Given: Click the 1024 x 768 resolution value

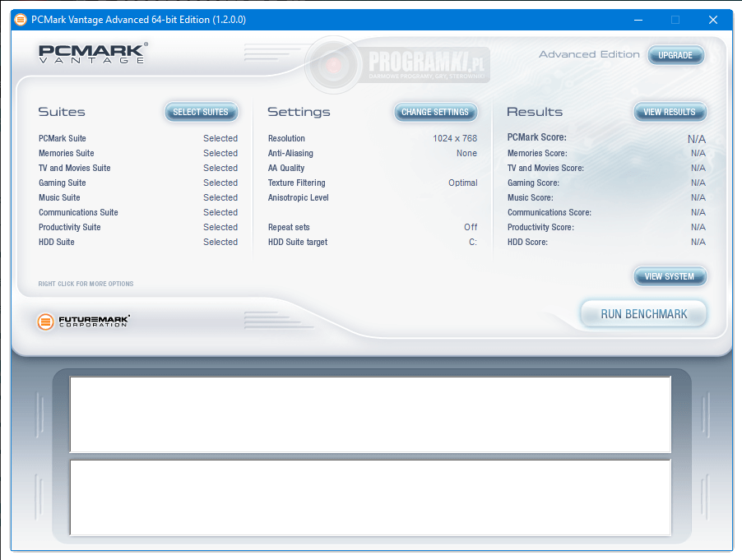Looking at the screenshot, I should (455, 139).
